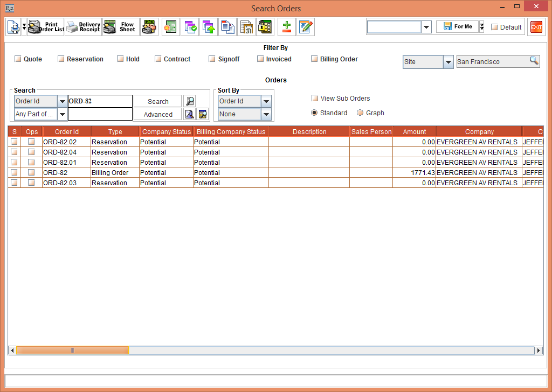This screenshot has height=392, width=552.
Task: Toggle the Invoiced filter checkbox
Action: click(260, 59)
